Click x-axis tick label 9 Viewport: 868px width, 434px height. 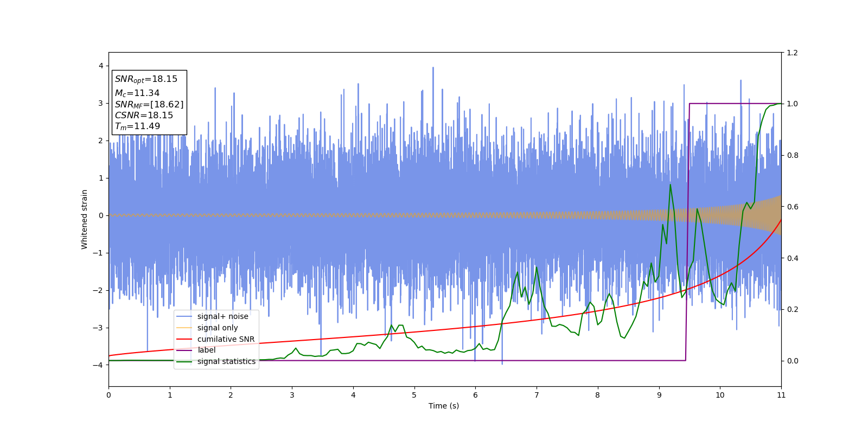pos(659,395)
